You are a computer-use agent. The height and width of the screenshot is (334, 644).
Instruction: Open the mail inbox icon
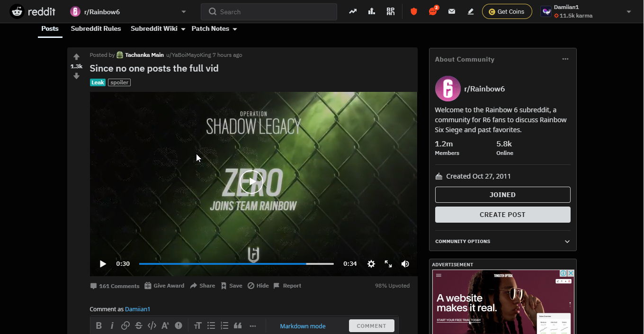point(452,11)
